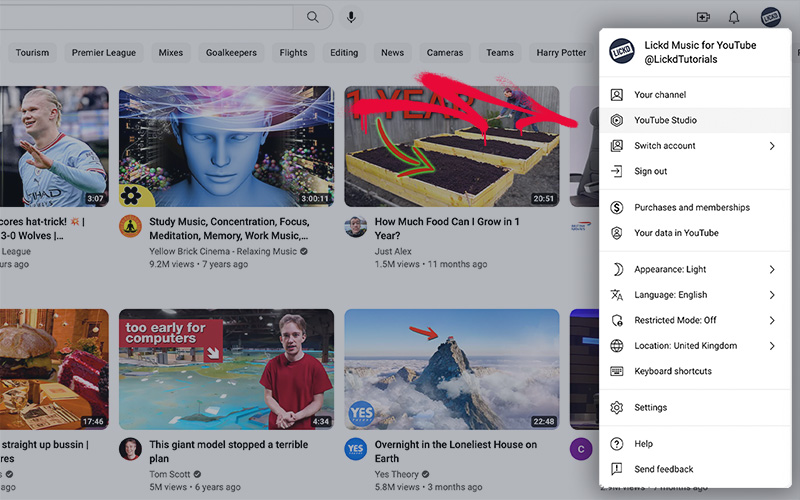
Task: Select the Teams filter chip
Action: click(500, 53)
